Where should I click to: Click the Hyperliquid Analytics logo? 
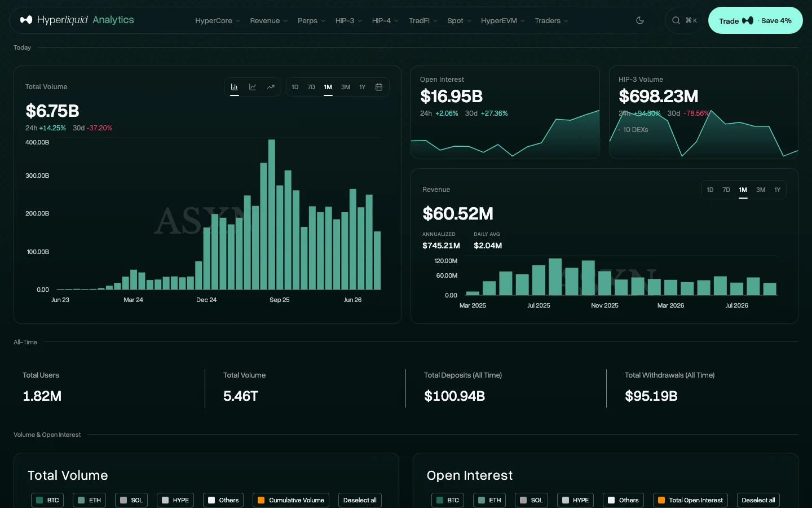pyautogui.click(x=77, y=20)
